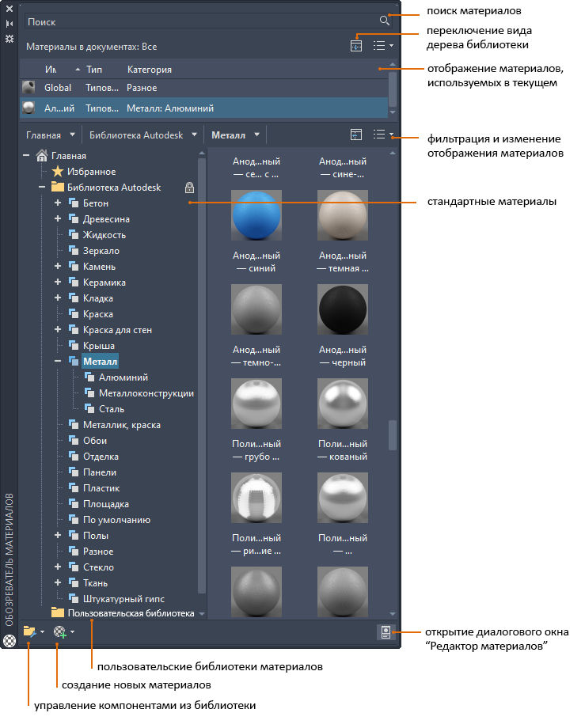This screenshot has height=728, width=585.
Task: Select the Разное category
Action: [98, 552]
